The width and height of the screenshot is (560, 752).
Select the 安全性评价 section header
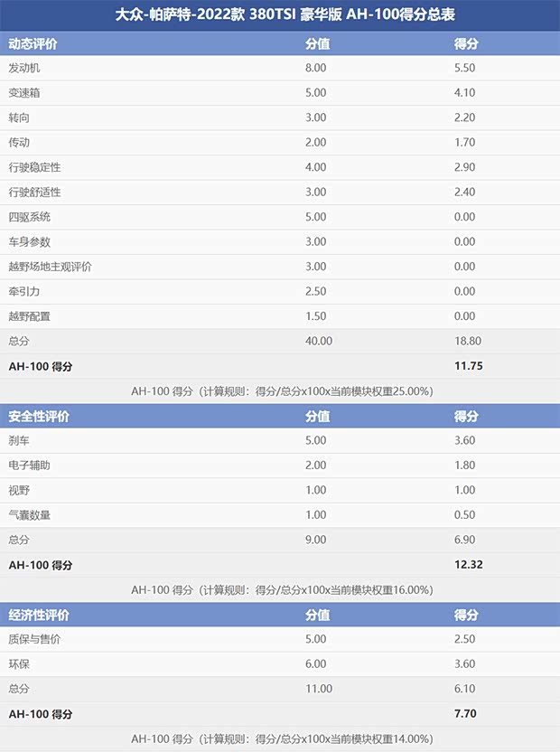click(38, 417)
